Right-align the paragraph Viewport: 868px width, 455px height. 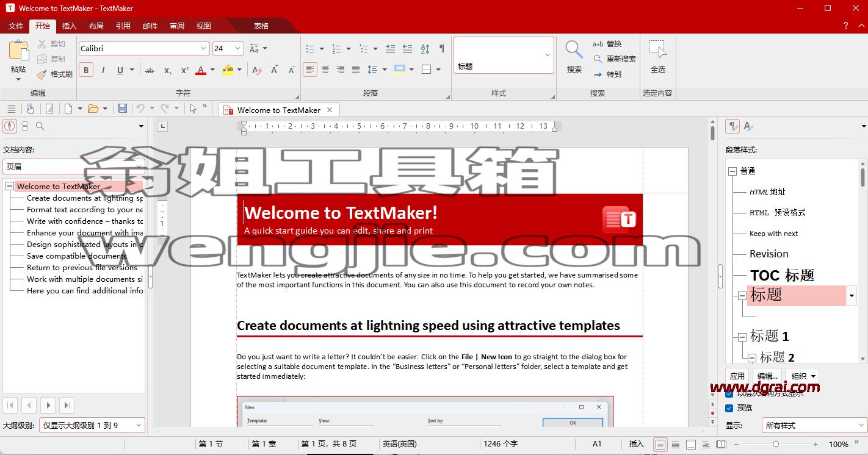click(x=341, y=70)
